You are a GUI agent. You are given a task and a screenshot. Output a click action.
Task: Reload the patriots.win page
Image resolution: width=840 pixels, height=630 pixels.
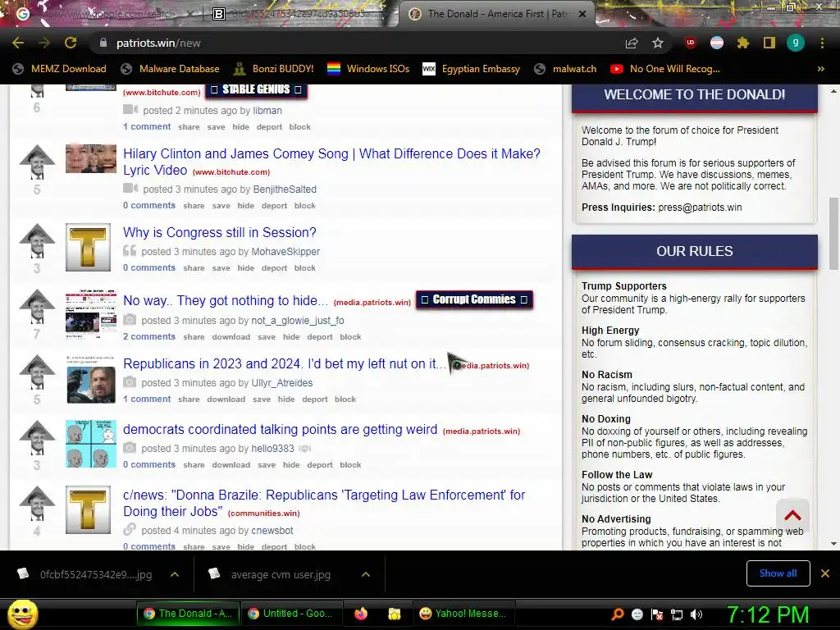pyautogui.click(x=71, y=43)
